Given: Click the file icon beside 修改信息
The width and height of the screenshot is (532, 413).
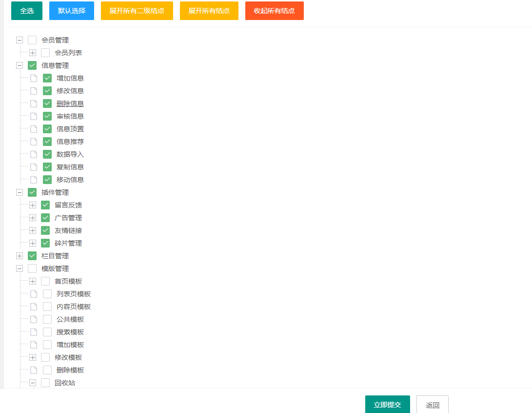Looking at the screenshot, I should pyautogui.click(x=34, y=91).
